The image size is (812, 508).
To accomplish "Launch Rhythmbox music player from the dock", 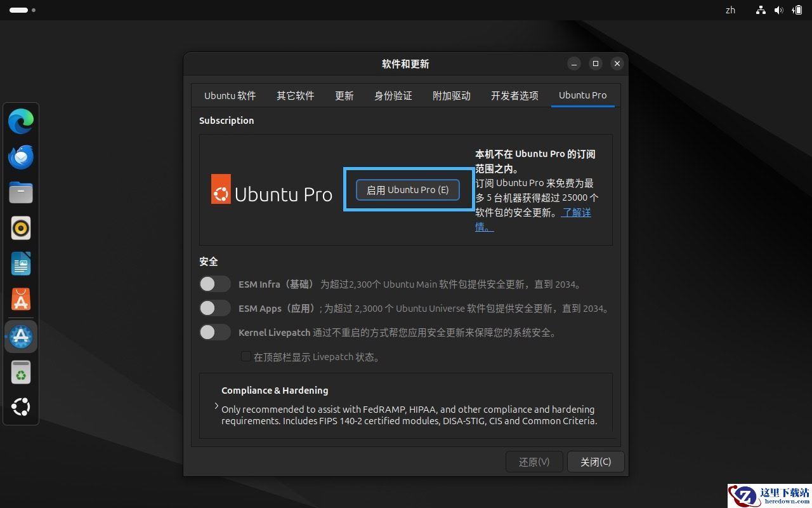I will (21, 228).
